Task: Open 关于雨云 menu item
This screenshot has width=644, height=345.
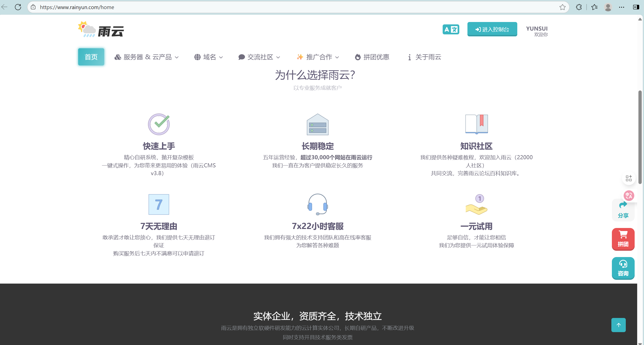Action: 424,57
